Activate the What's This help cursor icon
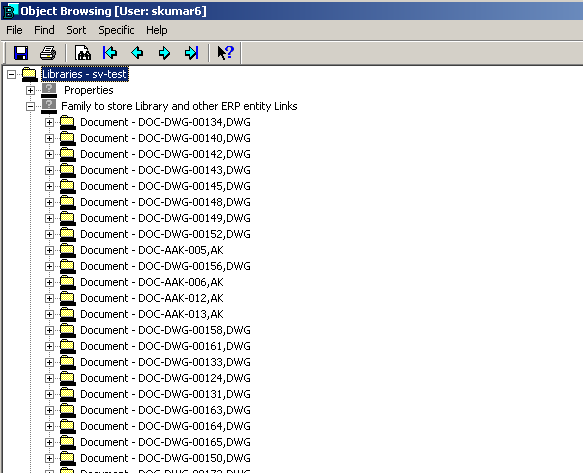Image resolution: width=583 pixels, height=473 pixels. pyautogui.click(x=225, y=53)
